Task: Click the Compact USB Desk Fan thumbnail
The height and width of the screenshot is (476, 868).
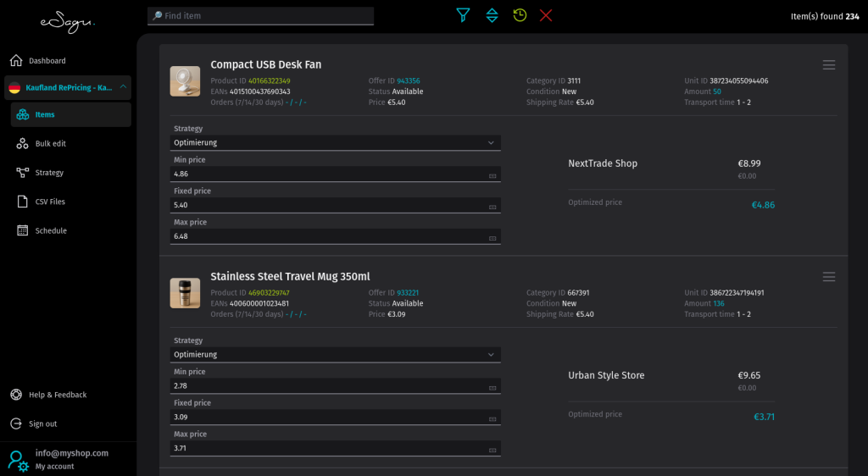Action: (185, 81)
